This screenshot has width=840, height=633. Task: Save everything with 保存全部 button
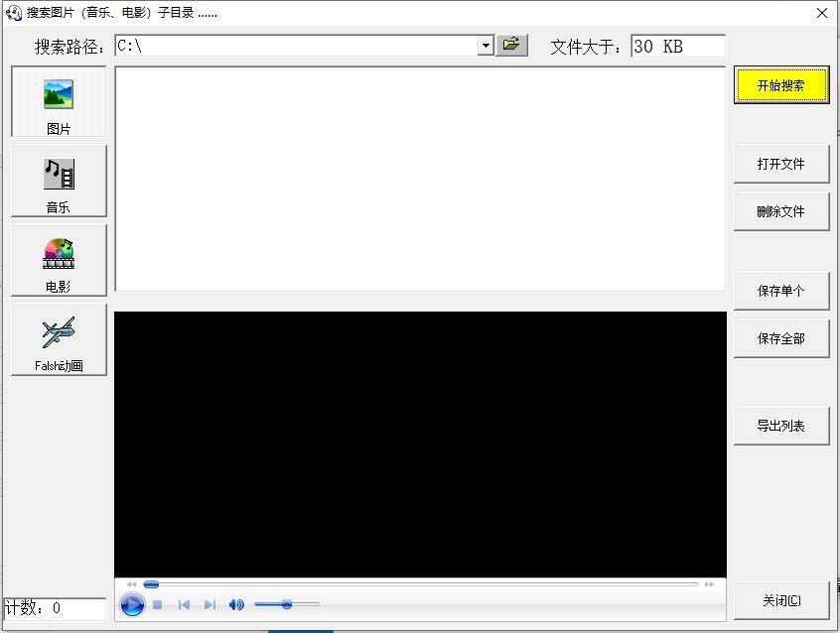click(x=781, y=338)
